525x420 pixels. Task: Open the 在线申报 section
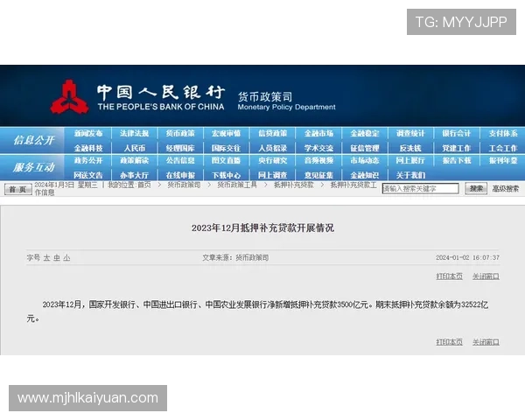(x=180, y=175)
